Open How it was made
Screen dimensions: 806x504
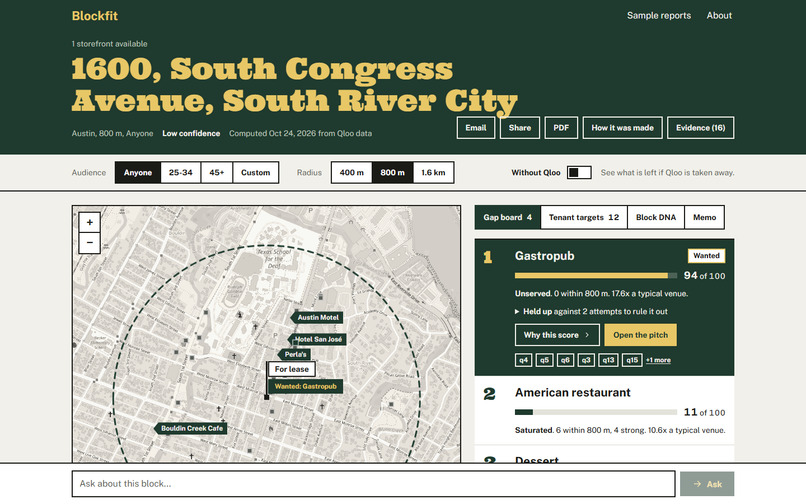pos(622,128)
